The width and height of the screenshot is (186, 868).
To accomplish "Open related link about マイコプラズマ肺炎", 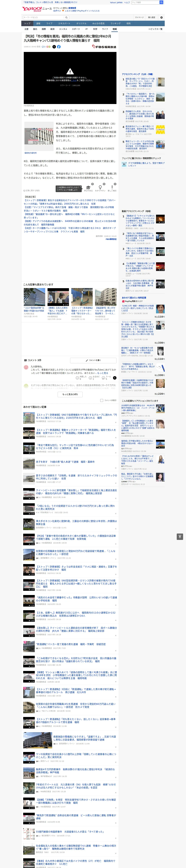I will [x=69, y=209].
